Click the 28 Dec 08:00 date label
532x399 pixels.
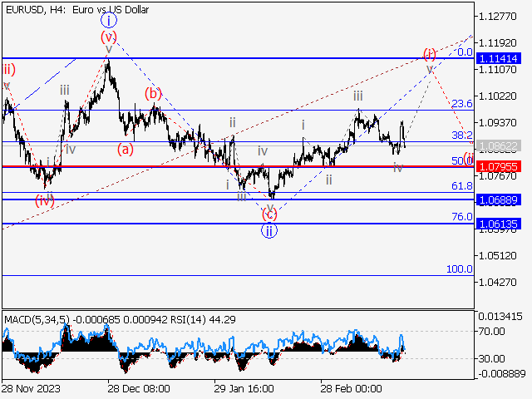pyautogui.click(x=139, y=388)
